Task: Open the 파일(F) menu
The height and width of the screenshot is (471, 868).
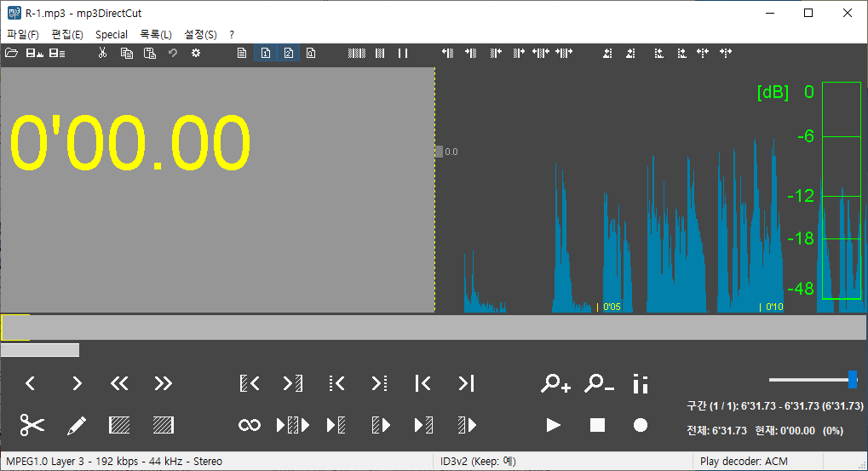Action: point(23,35)
